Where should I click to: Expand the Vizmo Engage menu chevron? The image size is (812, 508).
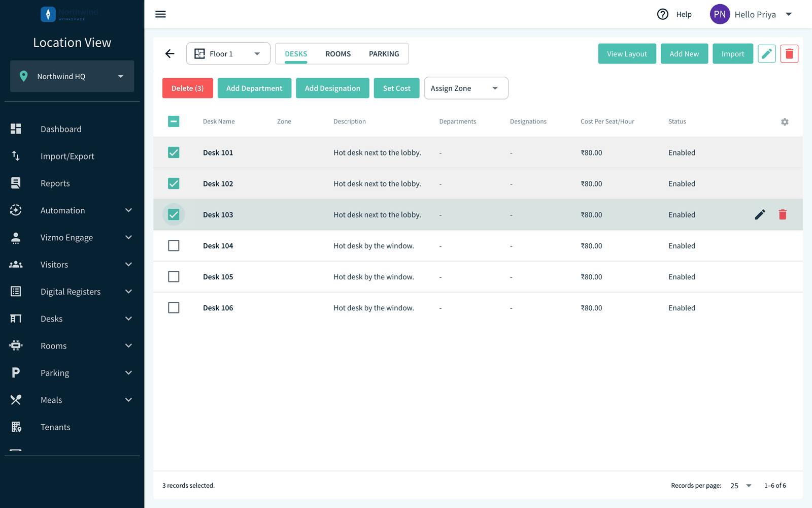point(129,237)
